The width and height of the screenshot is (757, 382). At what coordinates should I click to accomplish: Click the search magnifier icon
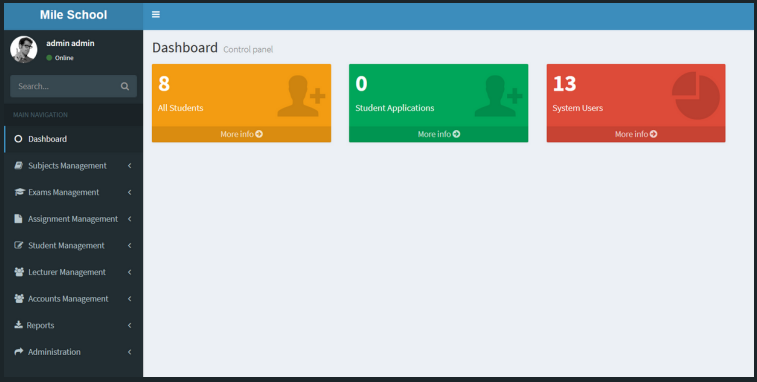coord(125,86)
